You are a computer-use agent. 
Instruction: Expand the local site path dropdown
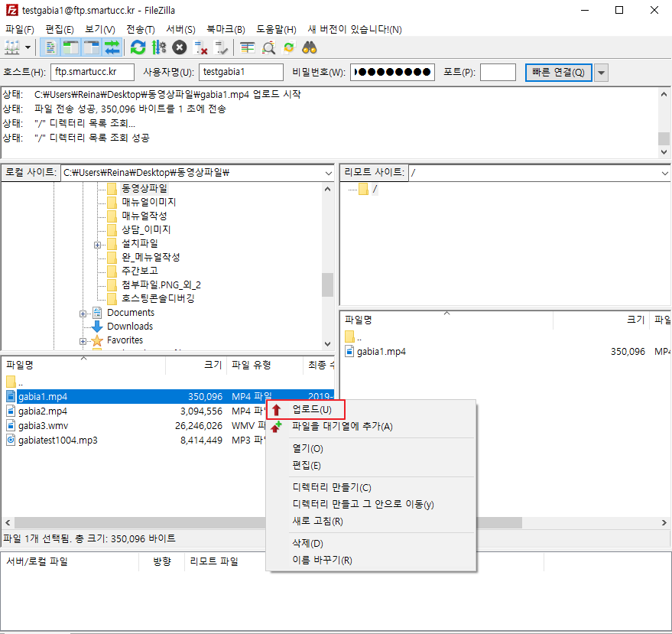pyautogui.click(x=328, y=173)
